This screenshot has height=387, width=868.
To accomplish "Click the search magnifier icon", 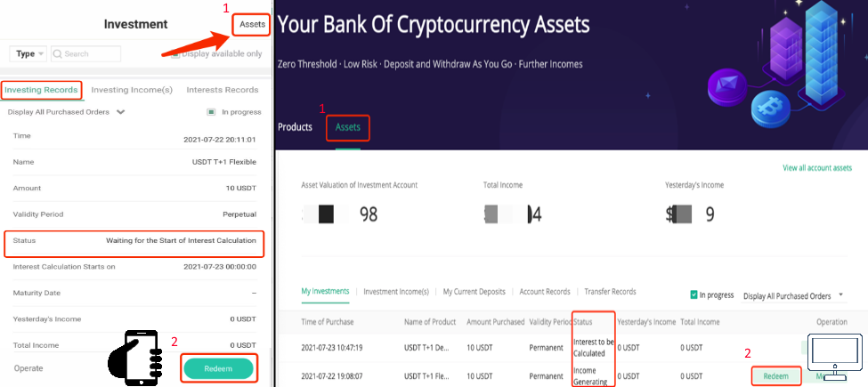I will 58,53.
